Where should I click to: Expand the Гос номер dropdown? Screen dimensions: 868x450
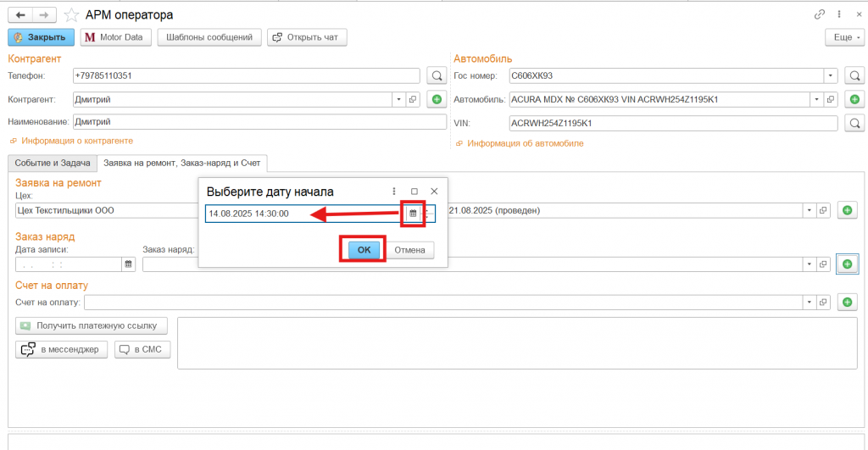pos(831,75)
